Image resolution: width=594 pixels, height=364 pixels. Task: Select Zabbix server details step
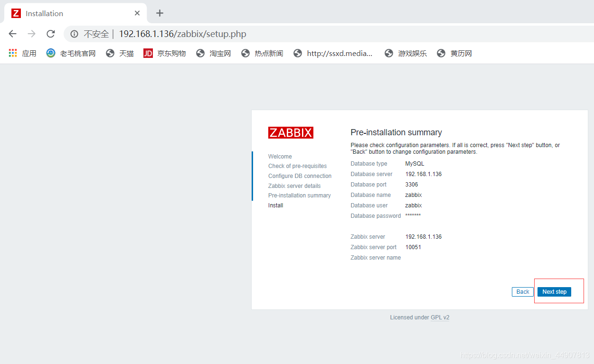click(294, 186)
